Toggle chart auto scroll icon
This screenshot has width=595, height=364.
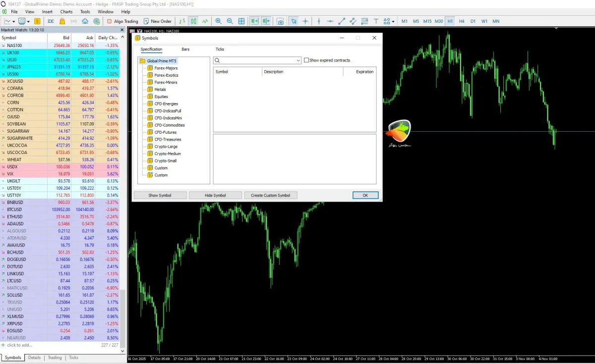pyautogui.click(x=255, y=21)
